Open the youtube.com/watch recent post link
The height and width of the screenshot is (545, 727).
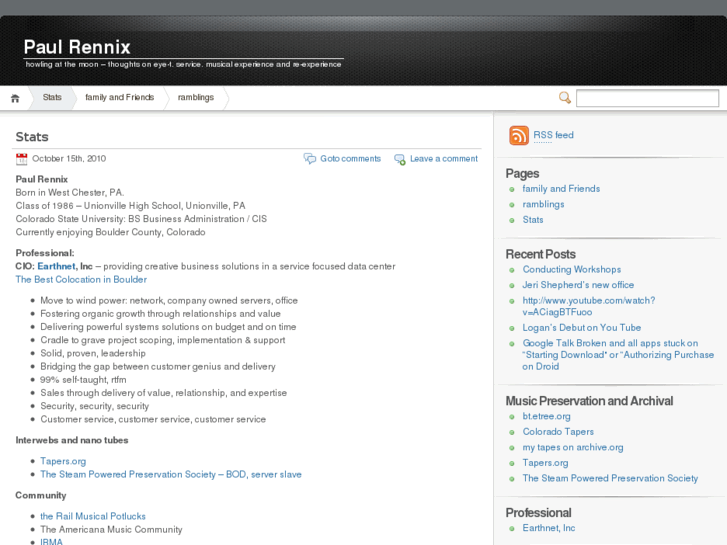(x=589, y=306)
